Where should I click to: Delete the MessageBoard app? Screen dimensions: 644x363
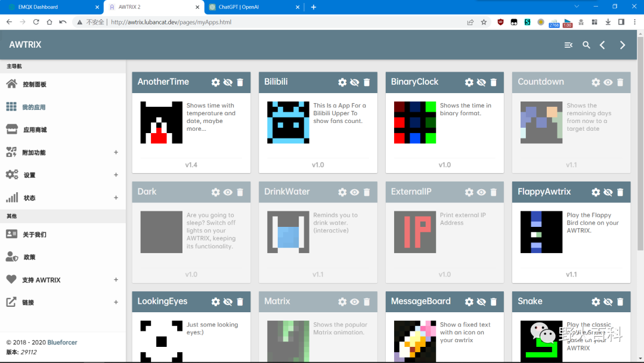pos(494,302)
